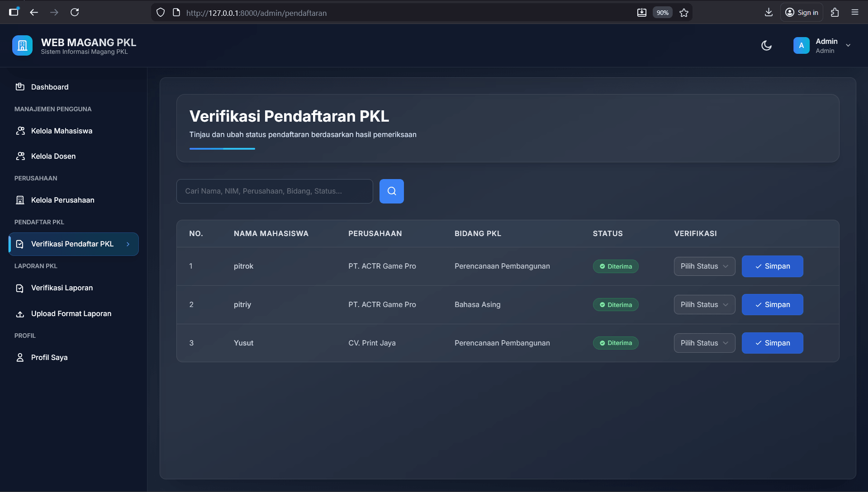Focus the Cari Nama search input field
This screenshot has height=492, width=868.
275,191
